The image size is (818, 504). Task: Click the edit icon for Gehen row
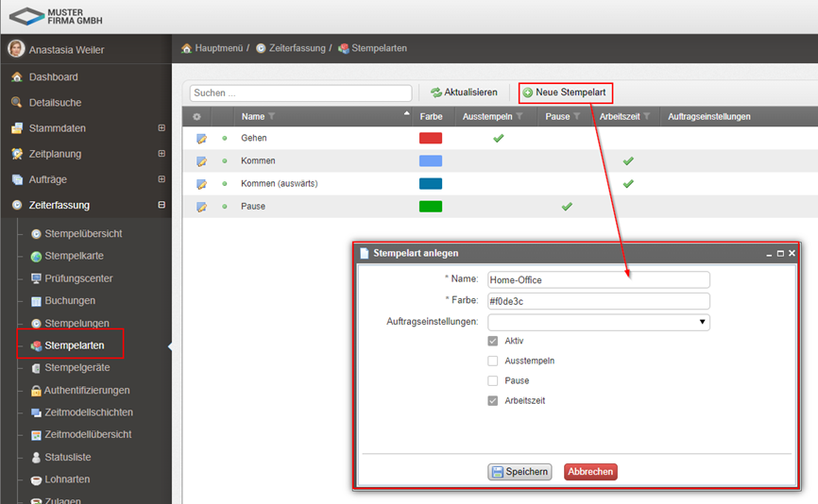click(x=201, y=139)
